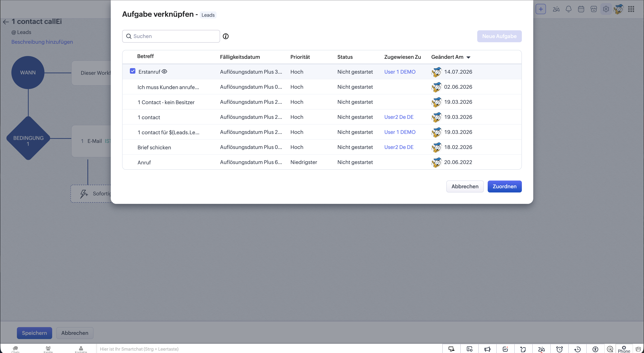This screenshot has width=644, height=353.
Task: Open User 1 DEMO link in ${Leads.Le... row
Action: point(400,132)
